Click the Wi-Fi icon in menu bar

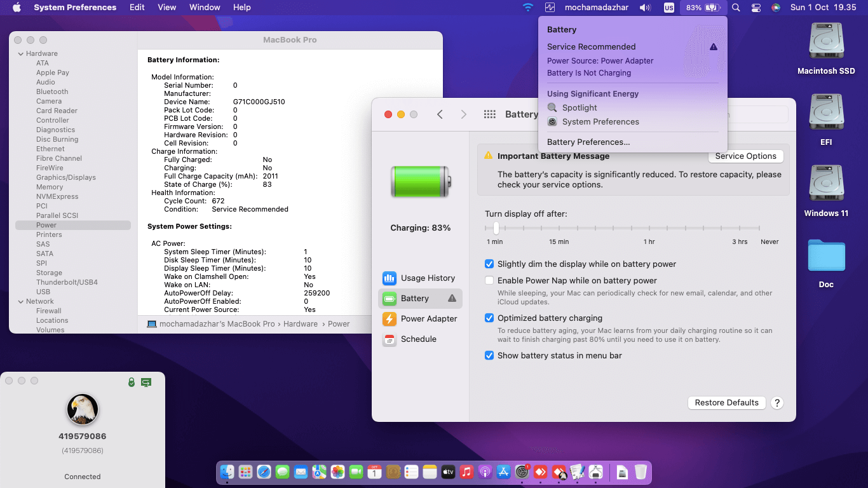(528, 7)
